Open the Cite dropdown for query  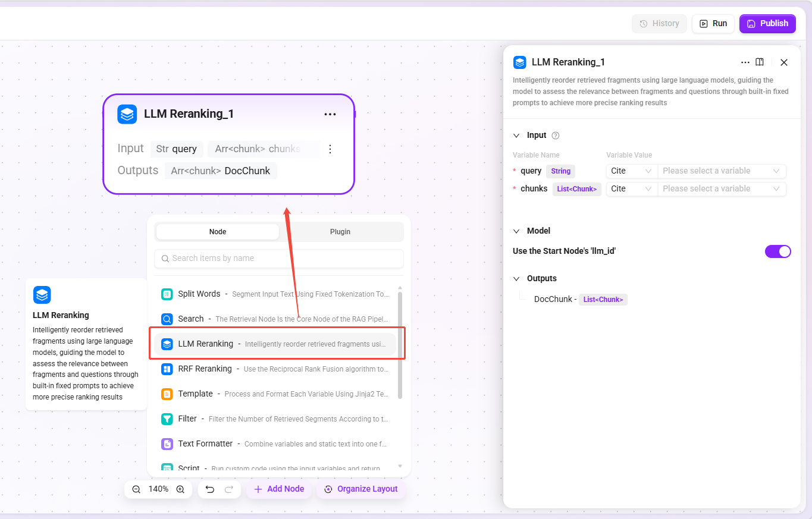(x=631, y=171)
